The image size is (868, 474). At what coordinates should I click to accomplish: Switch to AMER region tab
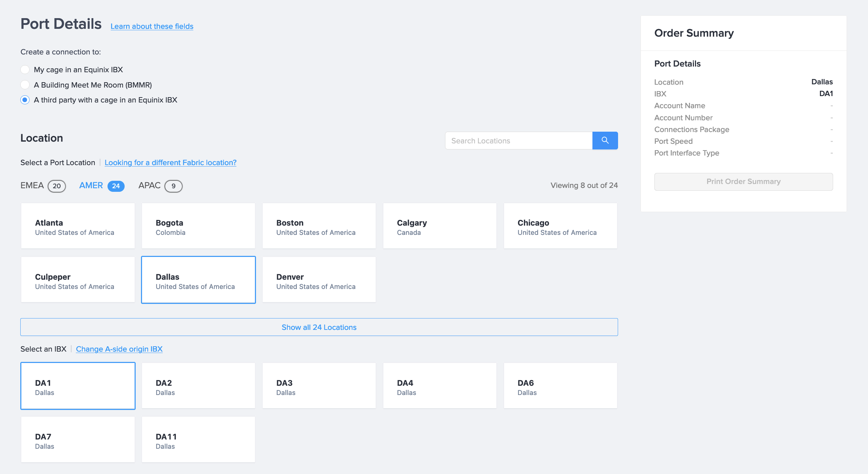point(102,186)
